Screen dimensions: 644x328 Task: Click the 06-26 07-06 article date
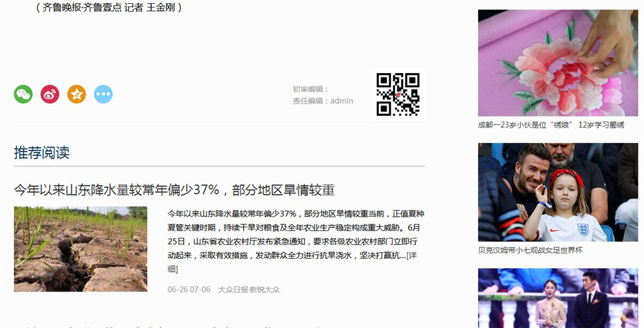click(x=189, y=290)
